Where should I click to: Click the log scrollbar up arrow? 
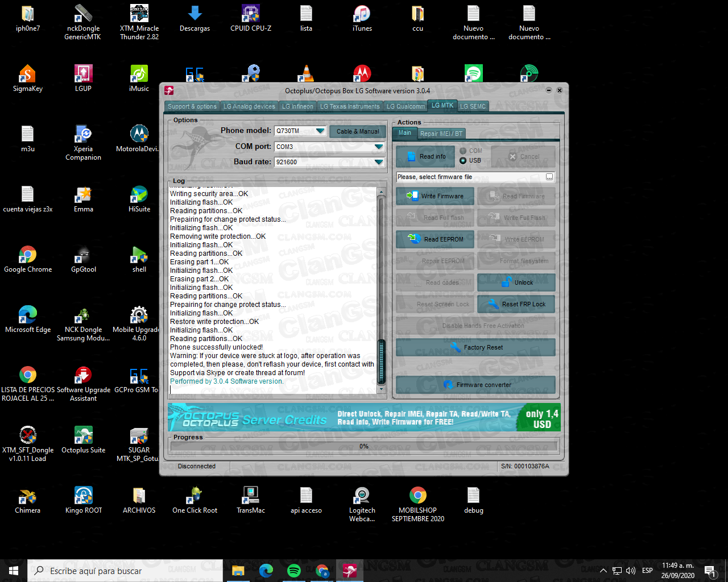pos(382,193)
